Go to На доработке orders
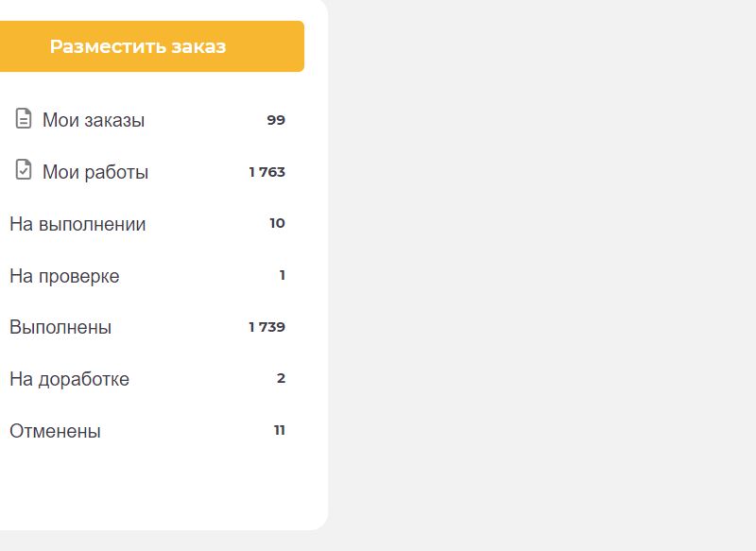This screenshot has height=551, width=756. click(x=69, y=380)
